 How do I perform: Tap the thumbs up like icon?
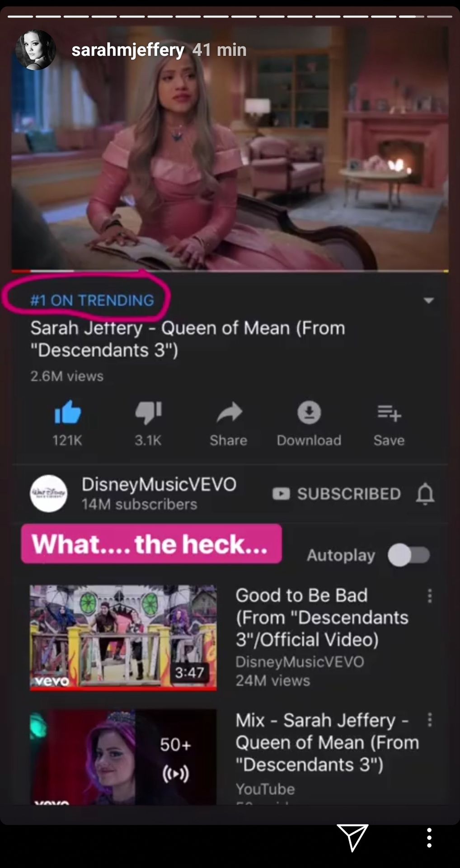(67, 412)
